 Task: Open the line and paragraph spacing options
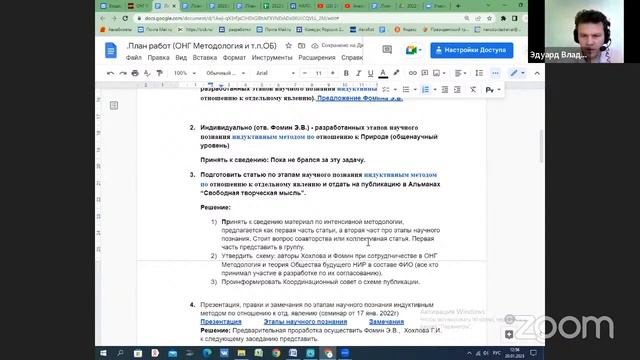click(x=479, y=73)
